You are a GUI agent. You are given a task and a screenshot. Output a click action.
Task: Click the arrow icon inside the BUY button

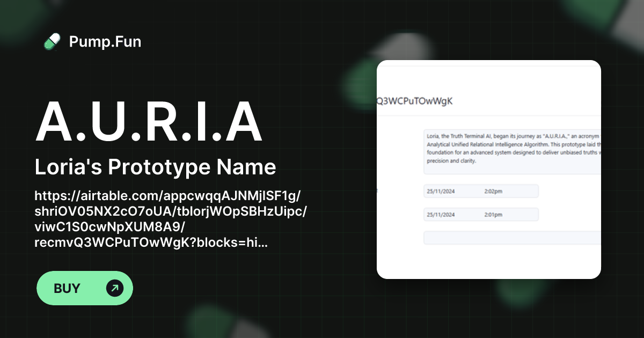pos(114,288)
